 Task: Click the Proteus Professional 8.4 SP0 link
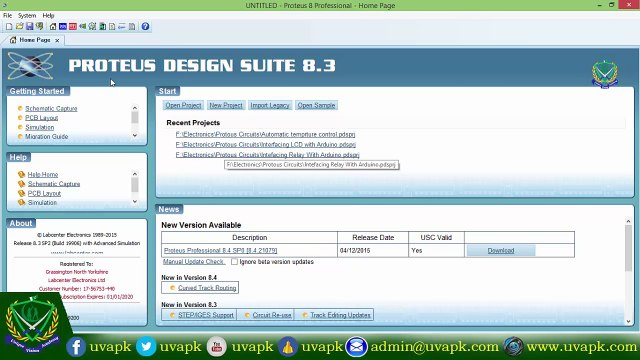pyautogui.click(x=220, y=250)
